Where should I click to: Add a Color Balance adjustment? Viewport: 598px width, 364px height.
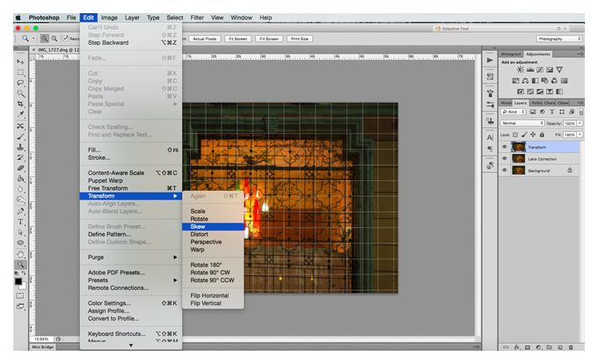(x=525, y=81)
